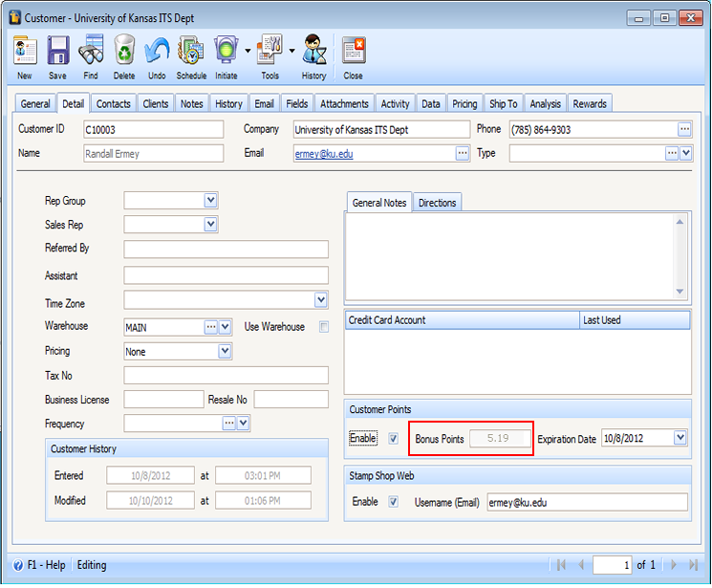Click the F1 Help question mark icon

point(18,565)
